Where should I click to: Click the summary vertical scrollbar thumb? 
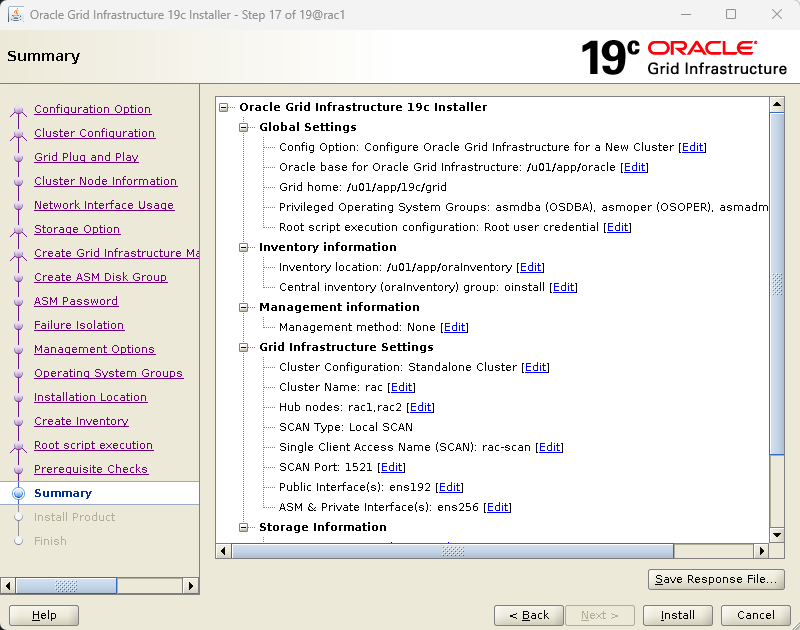[x=777, y=284]
